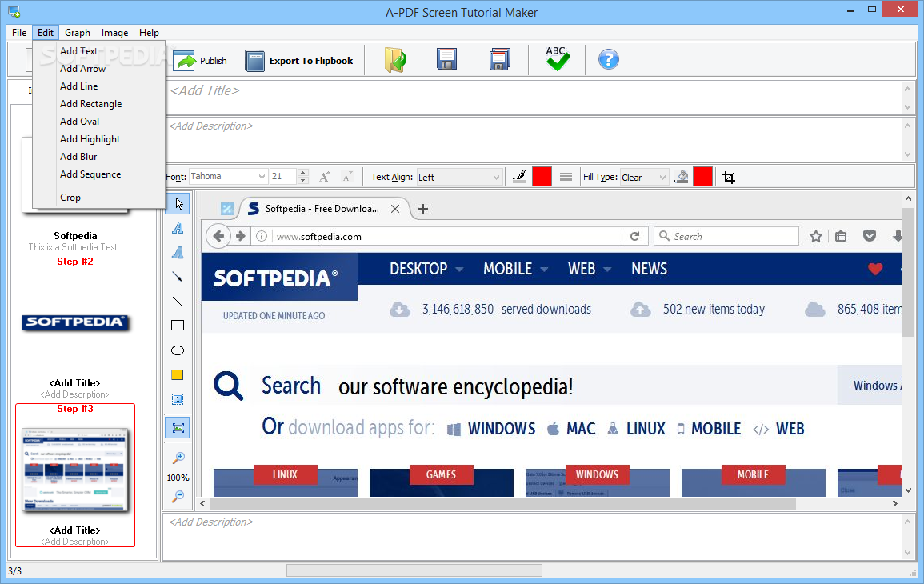Click the bottom <Add Description> field

coord(534,536)
